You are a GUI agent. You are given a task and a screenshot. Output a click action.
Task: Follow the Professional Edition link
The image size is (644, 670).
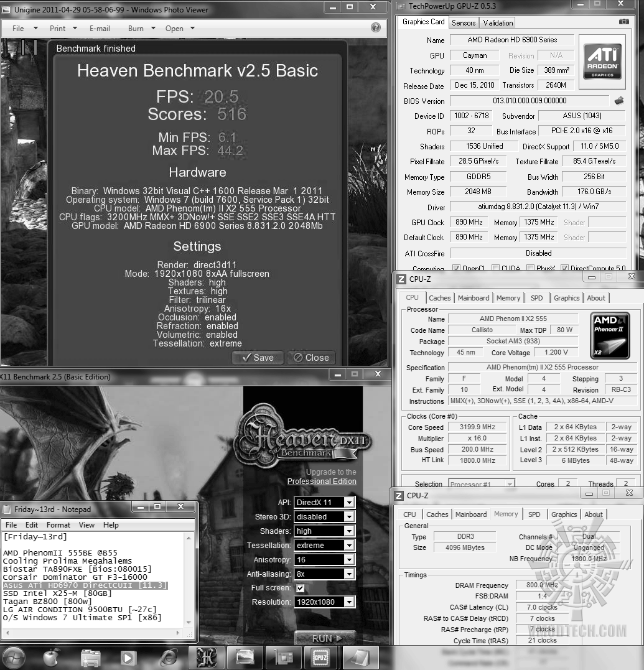click(x=322, y=482)
